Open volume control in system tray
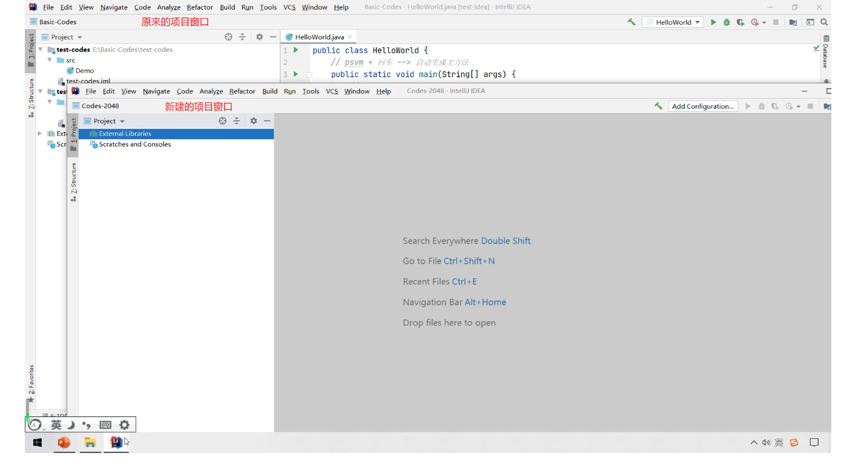This screenshot has width=868, height=462. click(x=766, y=443)
